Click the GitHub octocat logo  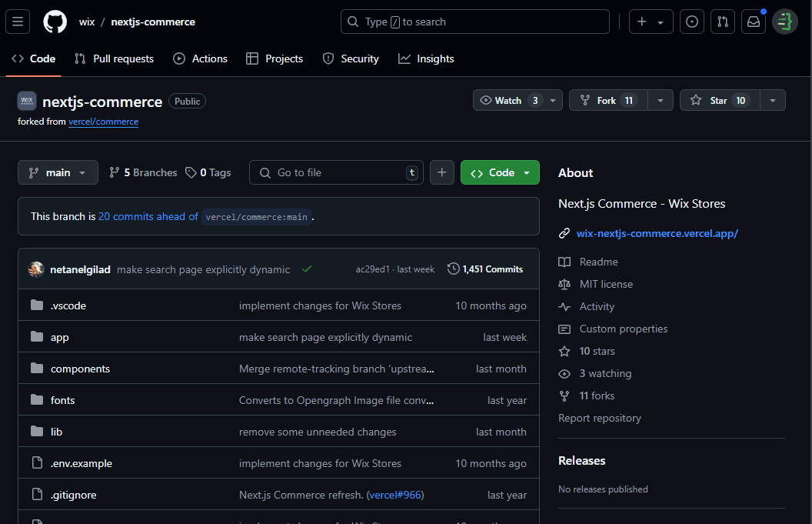(x=54, y=22)
